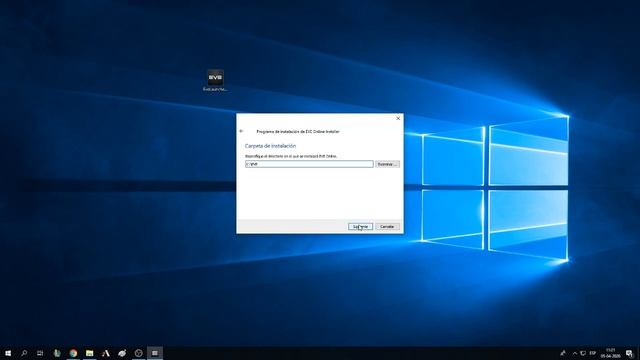Go back using the installer's back arrow
Image resolution: width=640 pixels, height=360 pixels.
coord(241,131)
